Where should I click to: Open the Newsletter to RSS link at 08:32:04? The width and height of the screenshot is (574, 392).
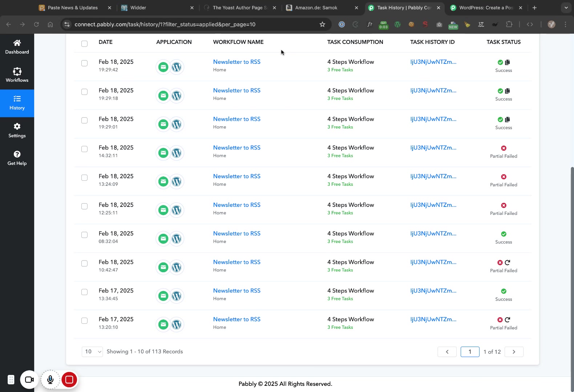point(237,233)
